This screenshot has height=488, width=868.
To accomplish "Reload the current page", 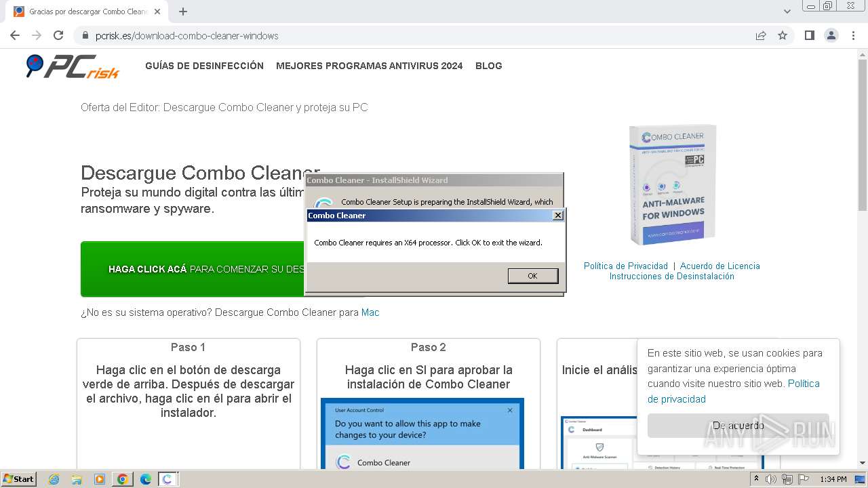I will pyautogui.click(x=58, y=35).
